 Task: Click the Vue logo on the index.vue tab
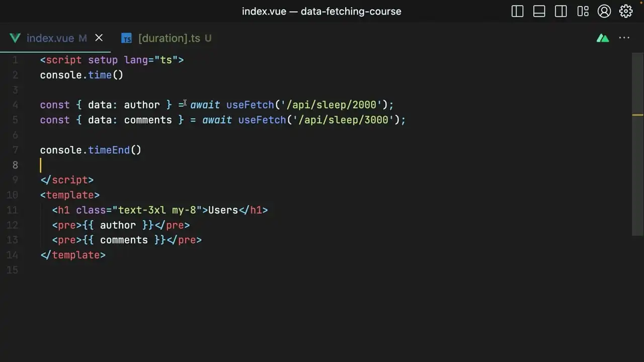pyautogui.click(x=15, y=38)
